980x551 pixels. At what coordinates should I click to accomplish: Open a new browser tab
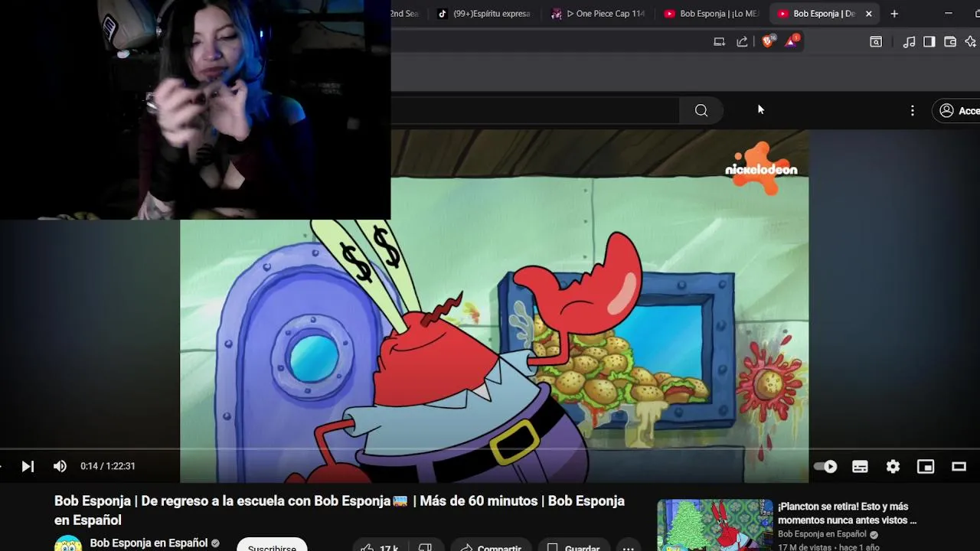(x=893, y=14)
